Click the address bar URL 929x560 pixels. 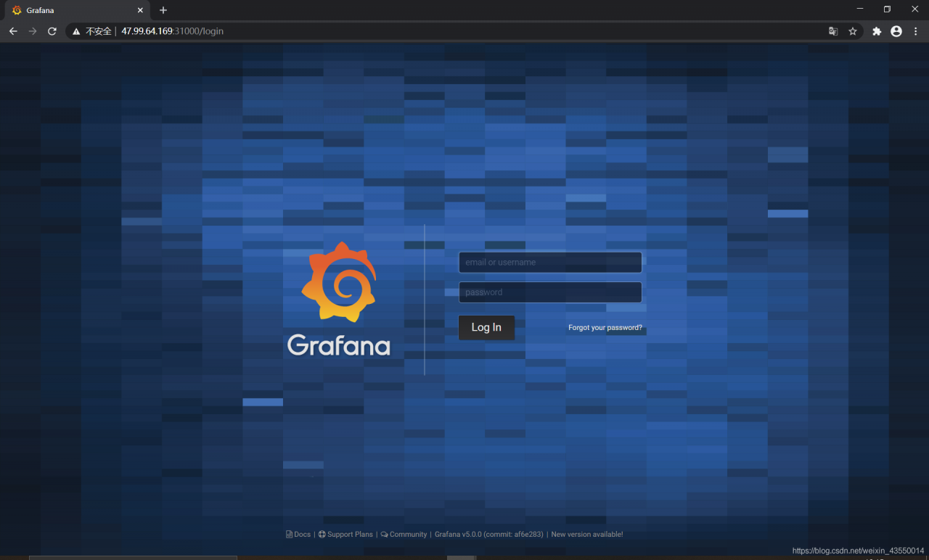172,31
